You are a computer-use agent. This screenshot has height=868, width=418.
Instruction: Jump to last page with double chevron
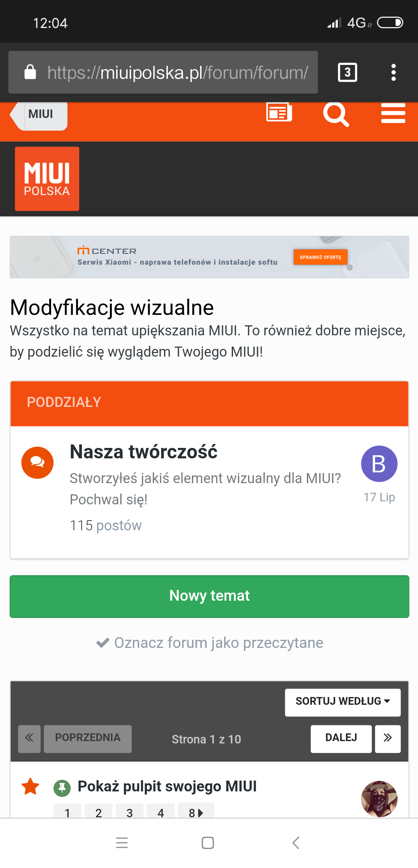pyautogui.click(x=387, y=738)
